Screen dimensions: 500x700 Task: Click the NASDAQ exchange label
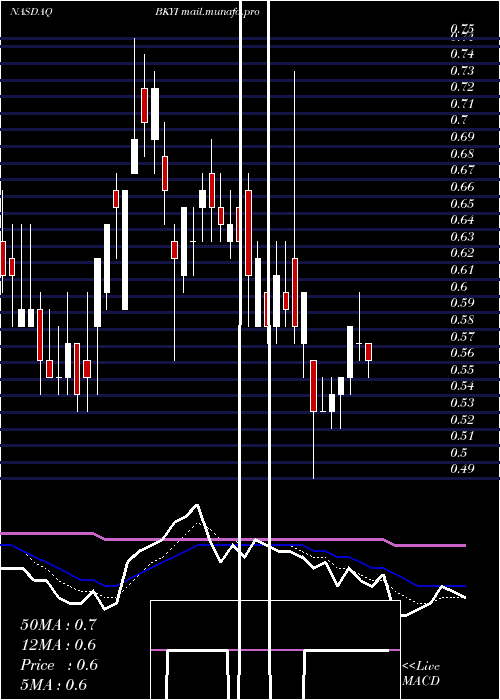pos(30,12)
